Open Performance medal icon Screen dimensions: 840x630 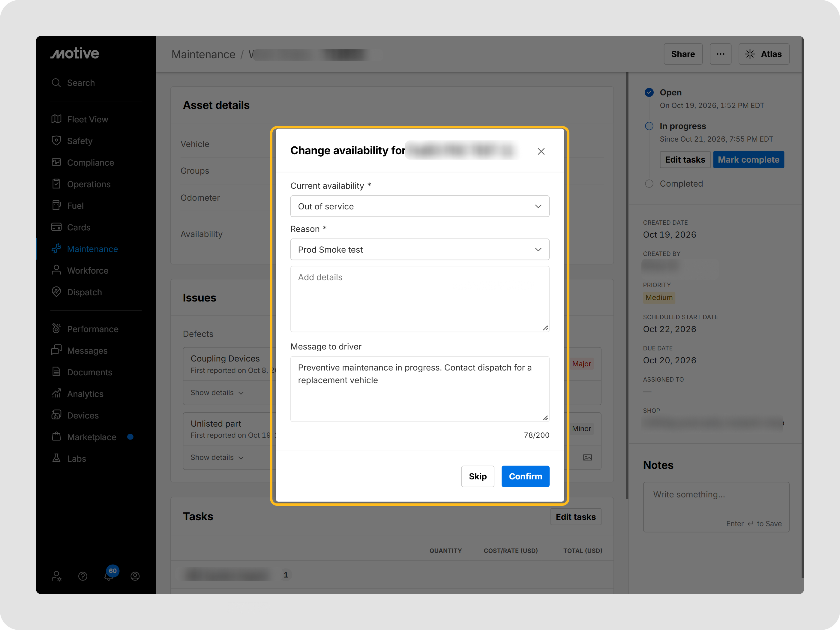56,329
